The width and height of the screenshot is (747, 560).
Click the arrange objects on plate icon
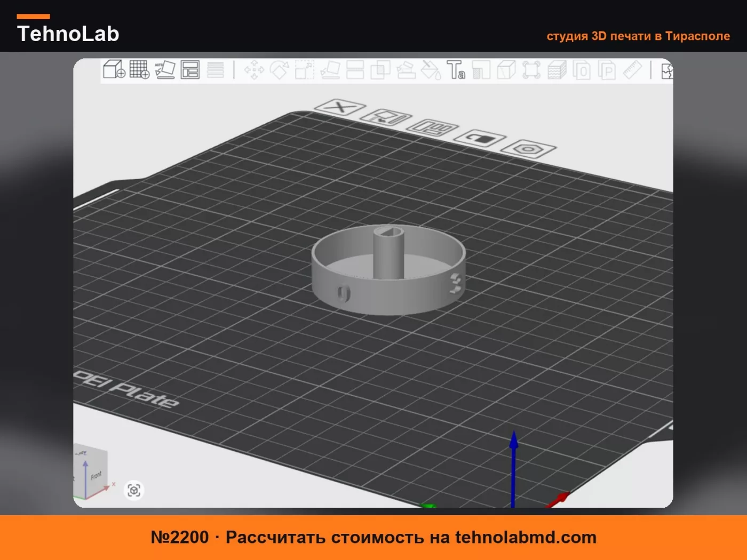coord(433,127)
